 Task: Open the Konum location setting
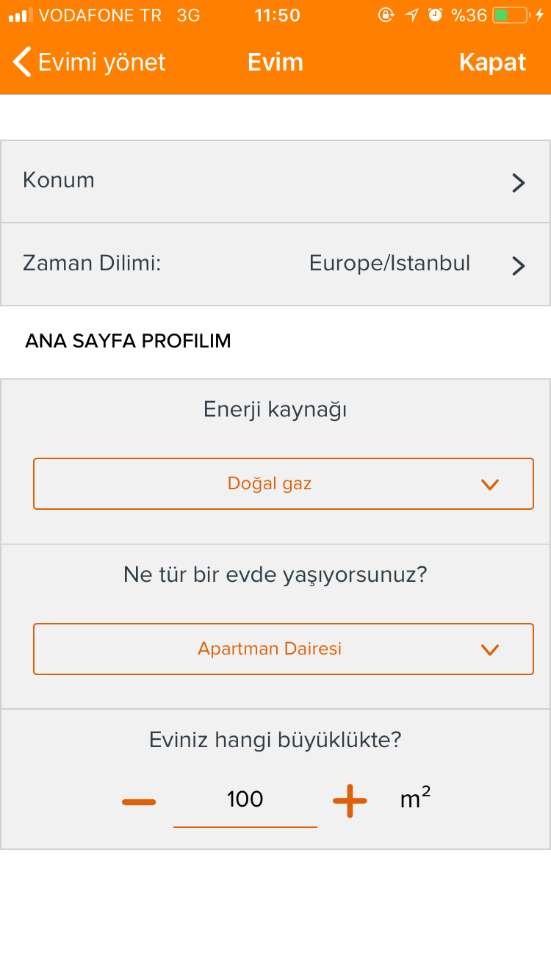(x=275, y=181)
